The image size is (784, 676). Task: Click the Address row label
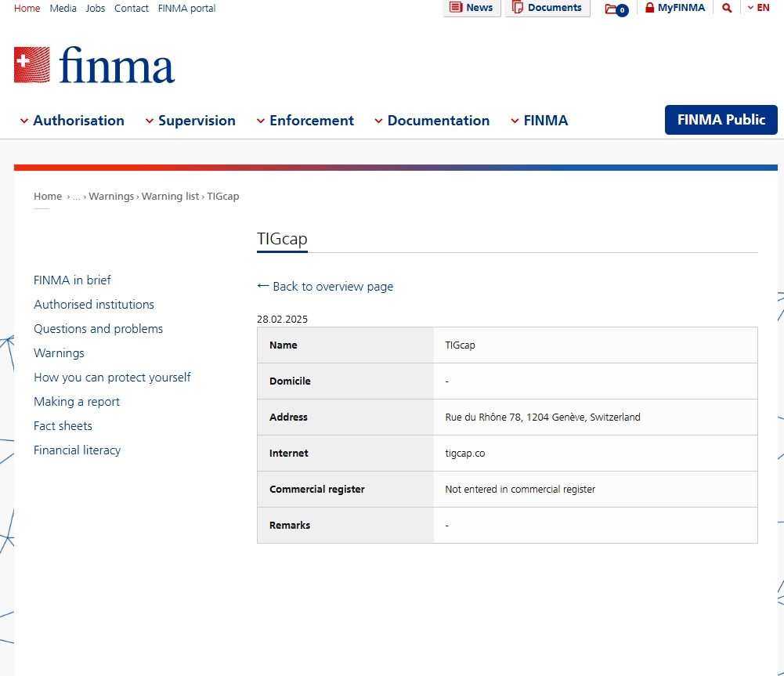click(x=288, y=417)
